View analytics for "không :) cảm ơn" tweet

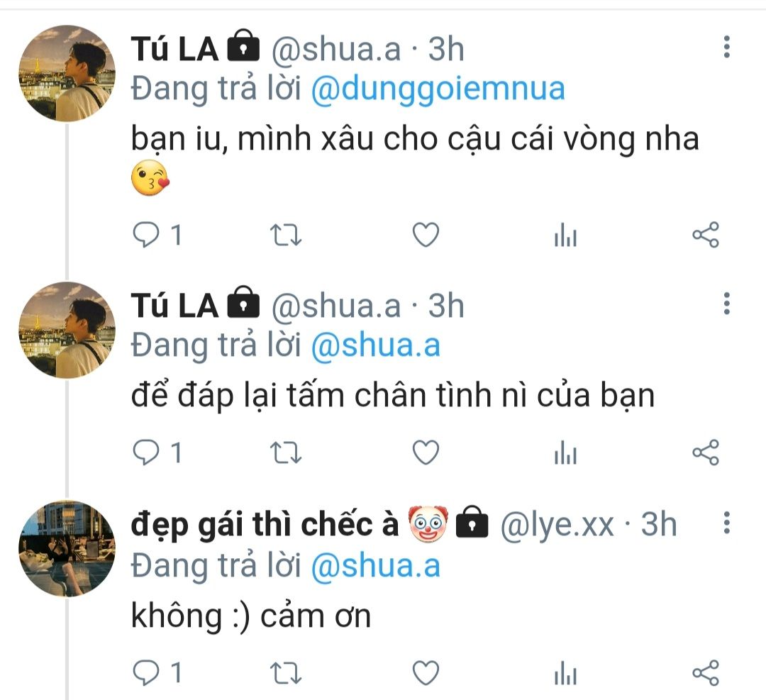point(565,672)
